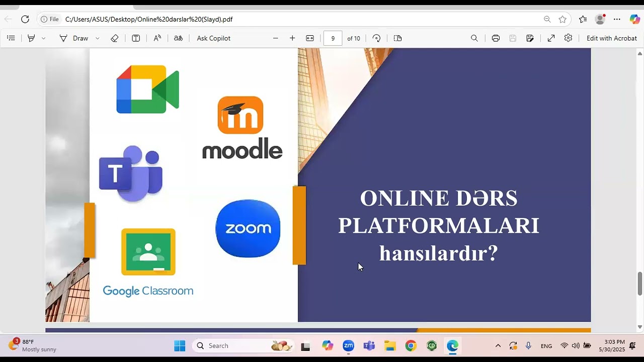Click zoom indicator in address bar
The width and height of the screenshot is (644, 362).
click(x=547, y=19)
